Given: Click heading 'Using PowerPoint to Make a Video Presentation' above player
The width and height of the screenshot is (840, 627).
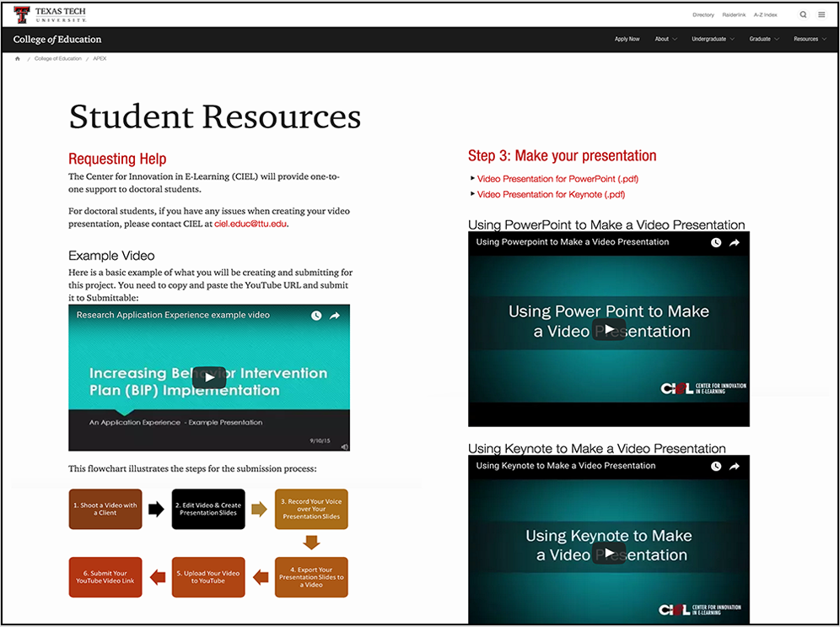Looking at the screenshot, I should (x=606, y=224).
